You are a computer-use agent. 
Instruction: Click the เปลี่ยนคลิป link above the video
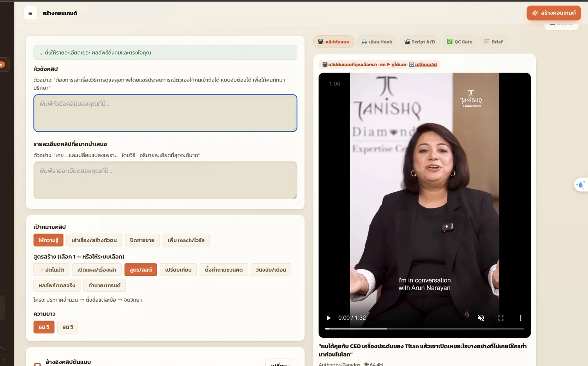[x=423, y=65]
